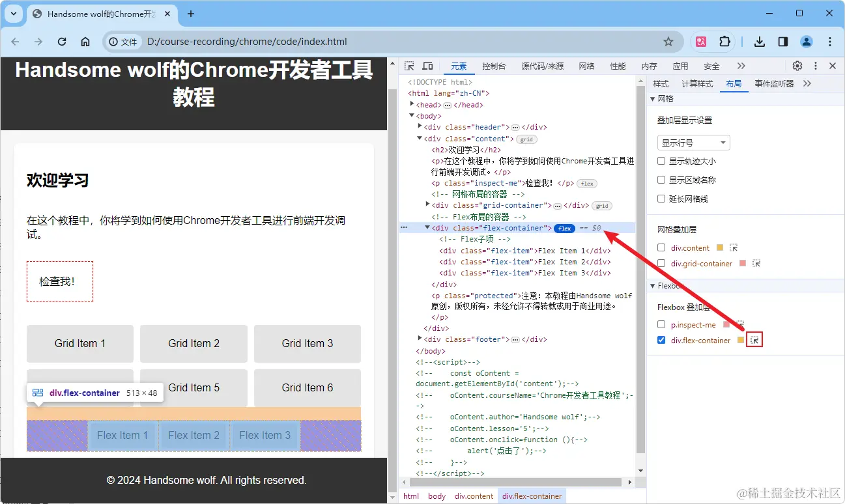The width and height of the screenshot is (845, 504).
Task: Enable 显示区域名称 checkbox
Action: point(661,180)
